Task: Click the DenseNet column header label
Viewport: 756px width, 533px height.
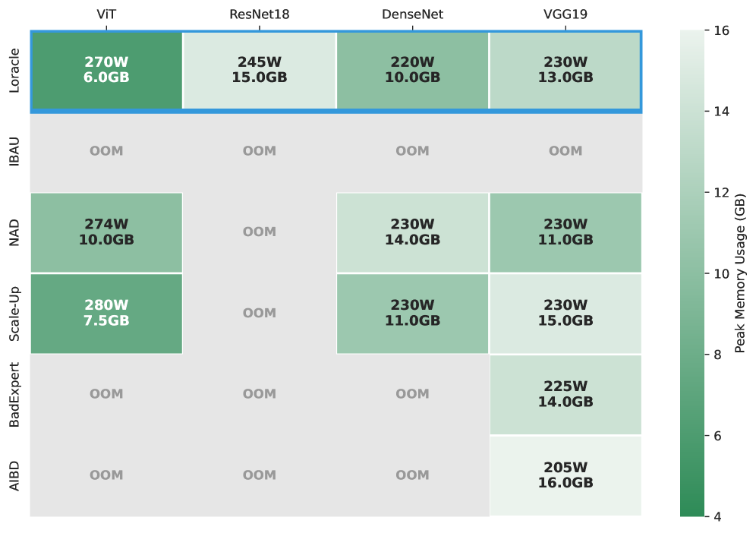Action: coord(412,14)
